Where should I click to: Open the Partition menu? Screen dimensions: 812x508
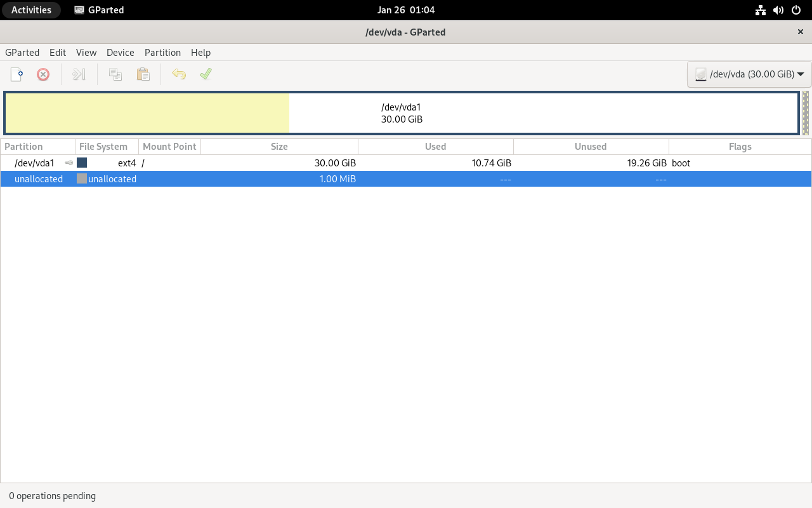[x=162, y=53]
